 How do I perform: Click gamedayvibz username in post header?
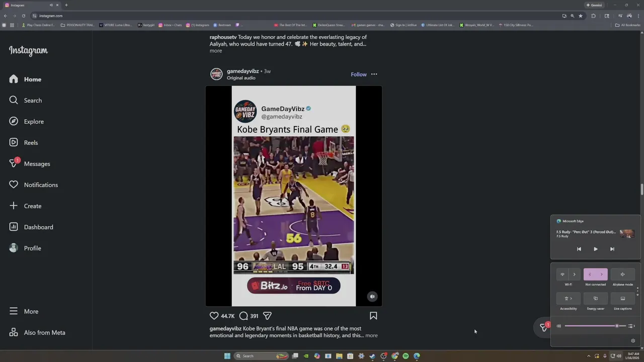coord(243,71)
